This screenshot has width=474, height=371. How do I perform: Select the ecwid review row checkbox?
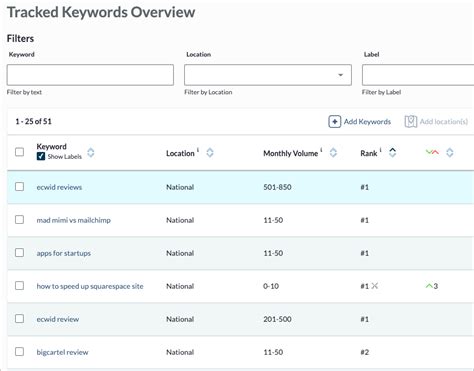point(19,319)
